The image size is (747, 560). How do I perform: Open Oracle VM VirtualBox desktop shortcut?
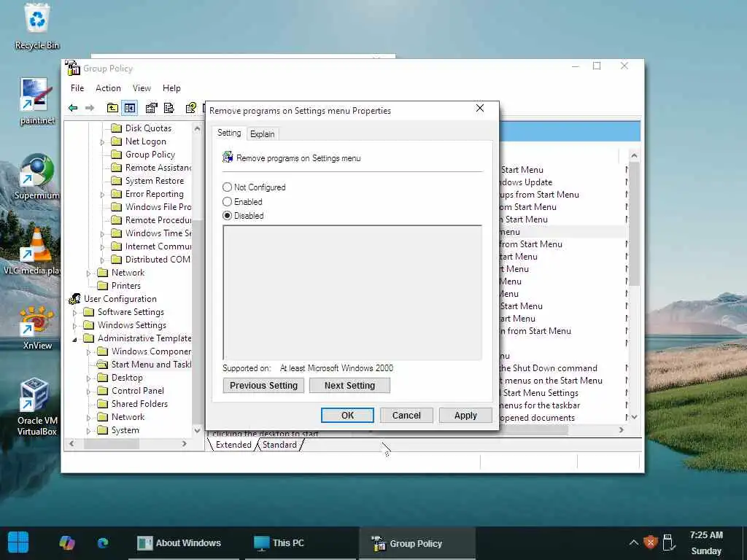(x=36, y=407)
